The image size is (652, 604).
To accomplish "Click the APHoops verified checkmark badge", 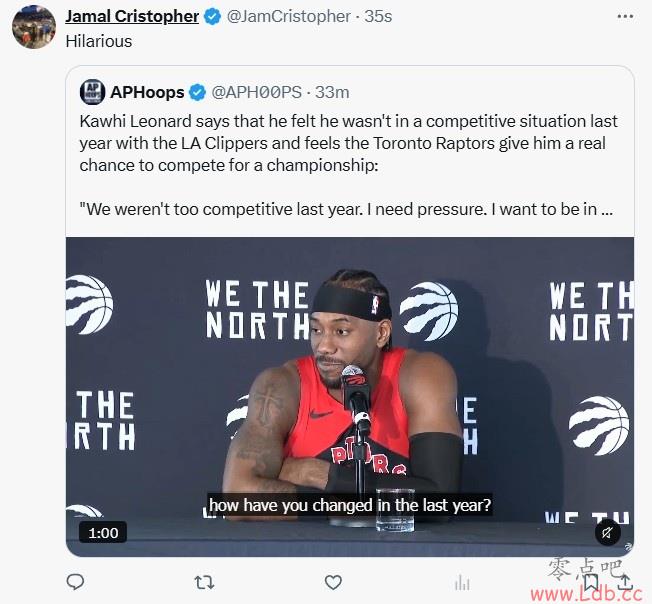I will [x=198, y=92].
